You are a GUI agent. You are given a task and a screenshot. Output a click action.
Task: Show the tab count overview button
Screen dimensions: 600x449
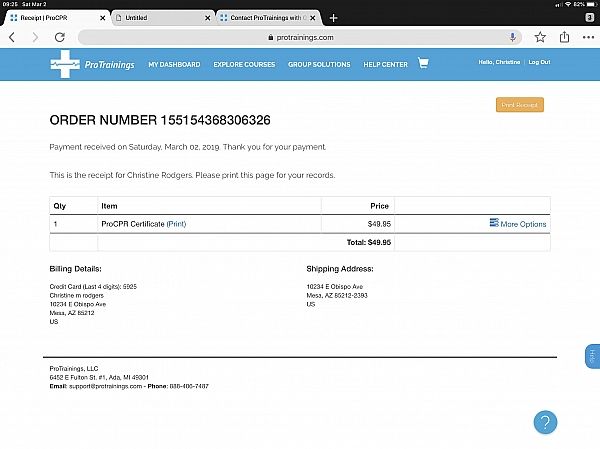(590, 17)
